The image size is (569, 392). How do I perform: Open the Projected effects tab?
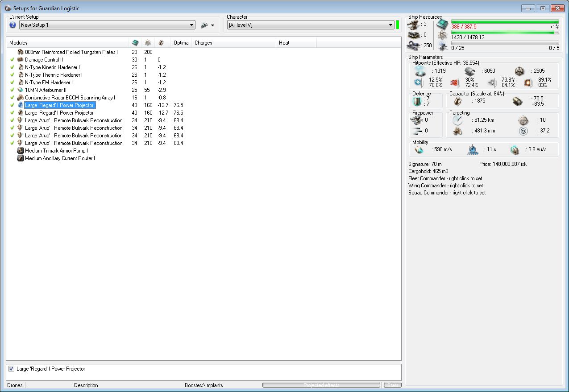(322, 385)
